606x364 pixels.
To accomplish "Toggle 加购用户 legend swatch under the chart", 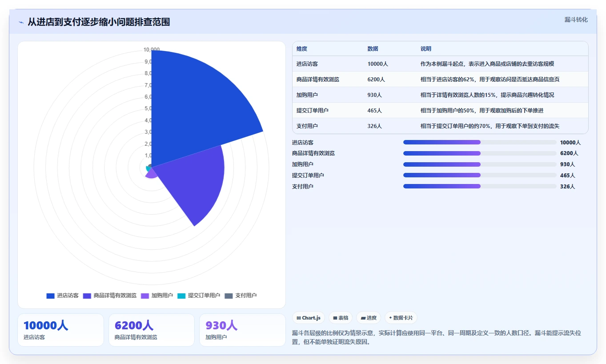I will point(145,296).
